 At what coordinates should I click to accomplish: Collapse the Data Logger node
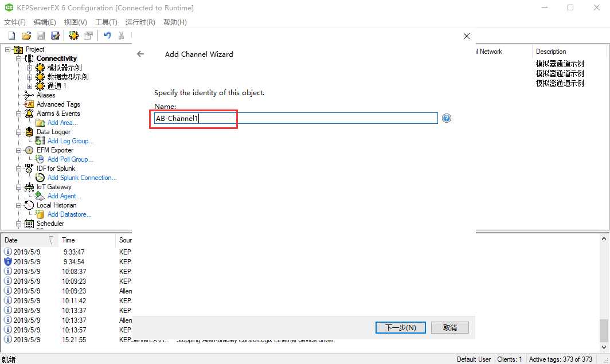(x=18, y=132)
